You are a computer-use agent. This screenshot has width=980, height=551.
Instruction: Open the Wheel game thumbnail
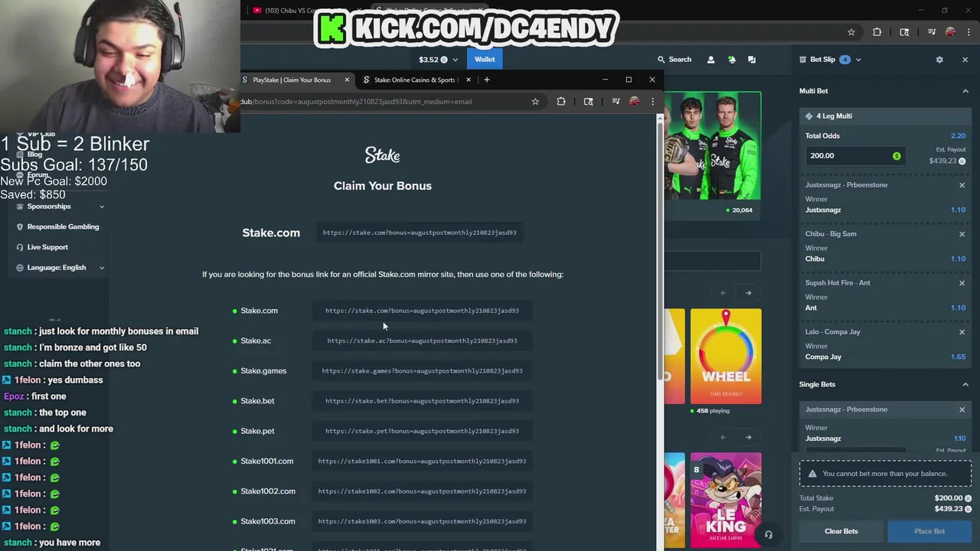pos(726,356)
